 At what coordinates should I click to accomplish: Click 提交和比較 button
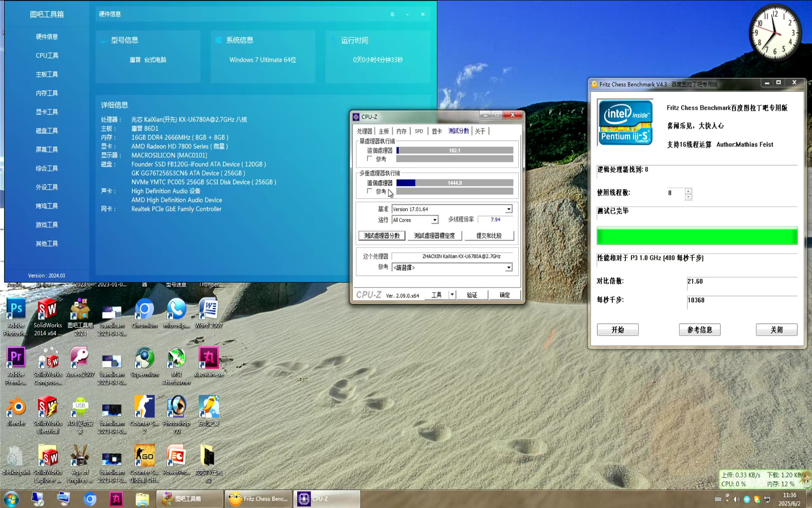coord(489,236)
